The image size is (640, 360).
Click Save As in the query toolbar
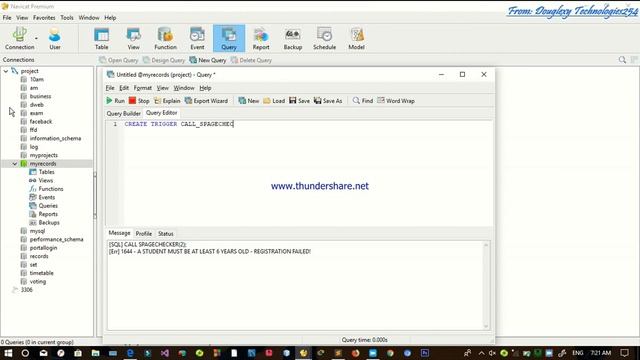pyautogui.click(x=328, y=100)
